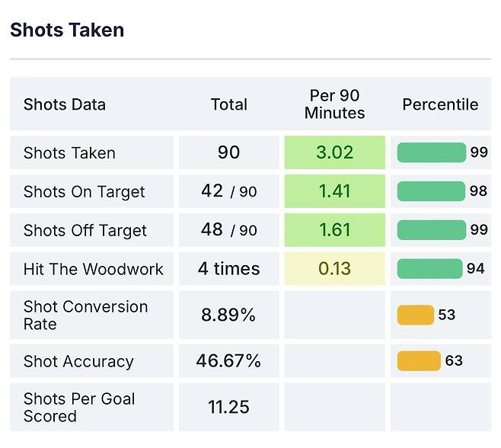Select the 11.25 shots per goal value
The image size is (501, 448).
pos(228,408)
